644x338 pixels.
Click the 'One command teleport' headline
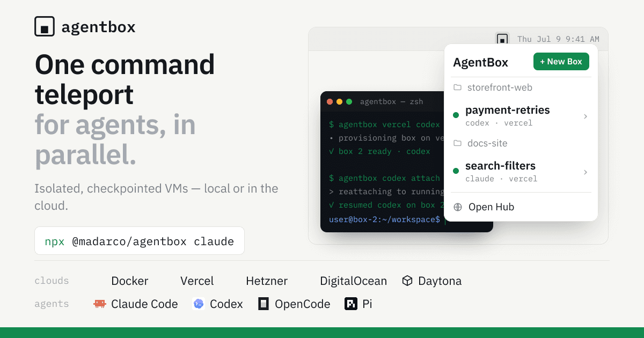(125, 79)
